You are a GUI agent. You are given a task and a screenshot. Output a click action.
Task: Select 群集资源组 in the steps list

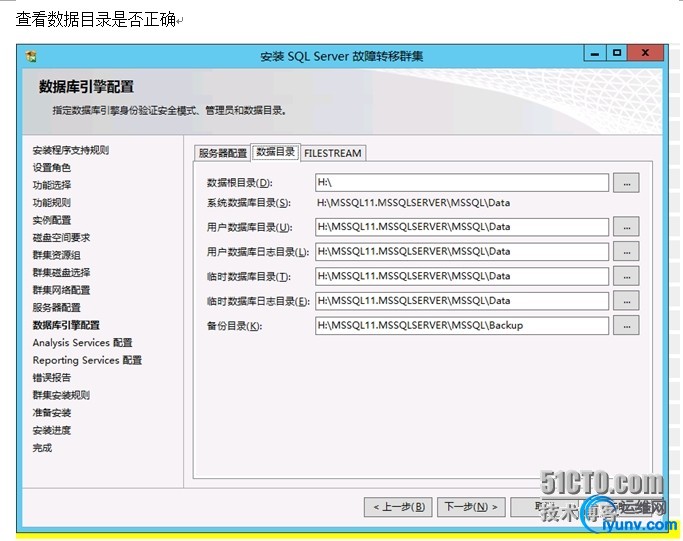coord(56,255)
